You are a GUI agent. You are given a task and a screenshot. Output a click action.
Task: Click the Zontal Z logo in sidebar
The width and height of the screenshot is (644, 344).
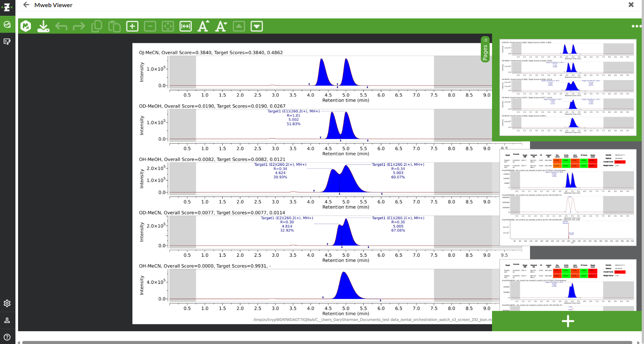point(7,7)
